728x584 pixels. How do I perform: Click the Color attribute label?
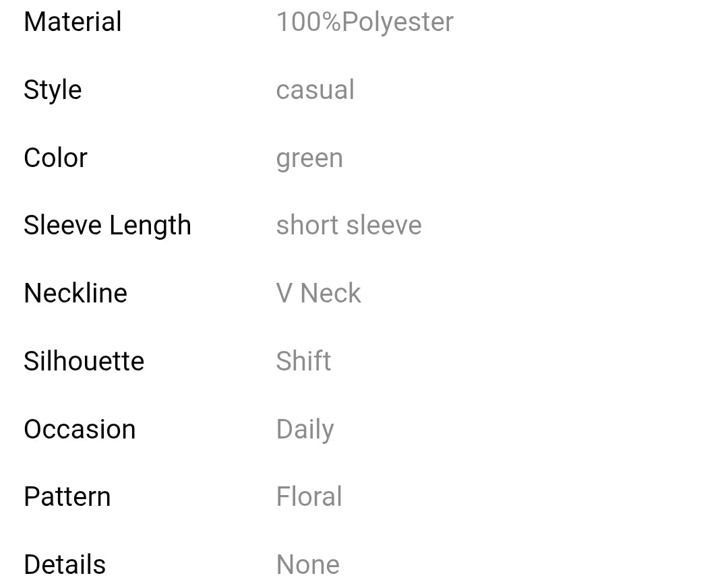(55, 158)
